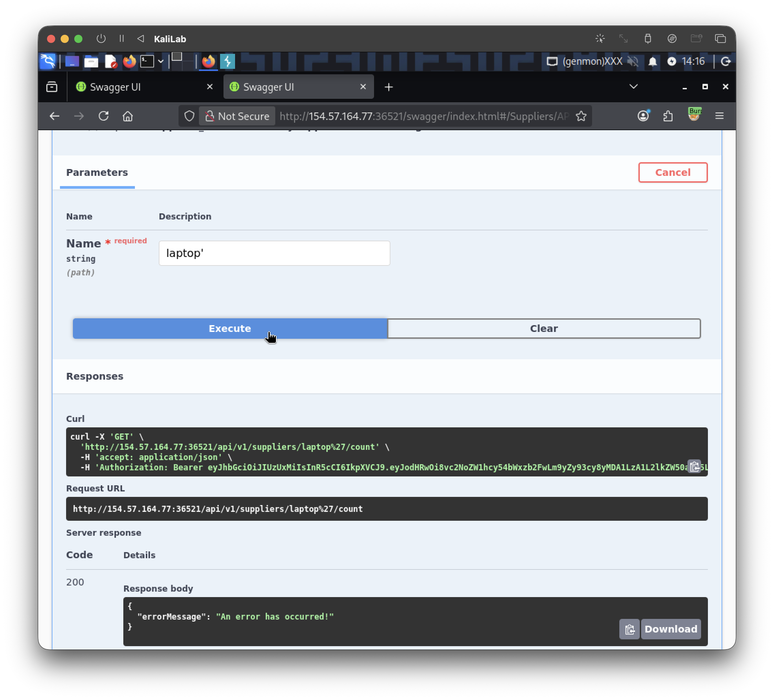
Task: Reload the current Swagger page
Action: (104, 116)
